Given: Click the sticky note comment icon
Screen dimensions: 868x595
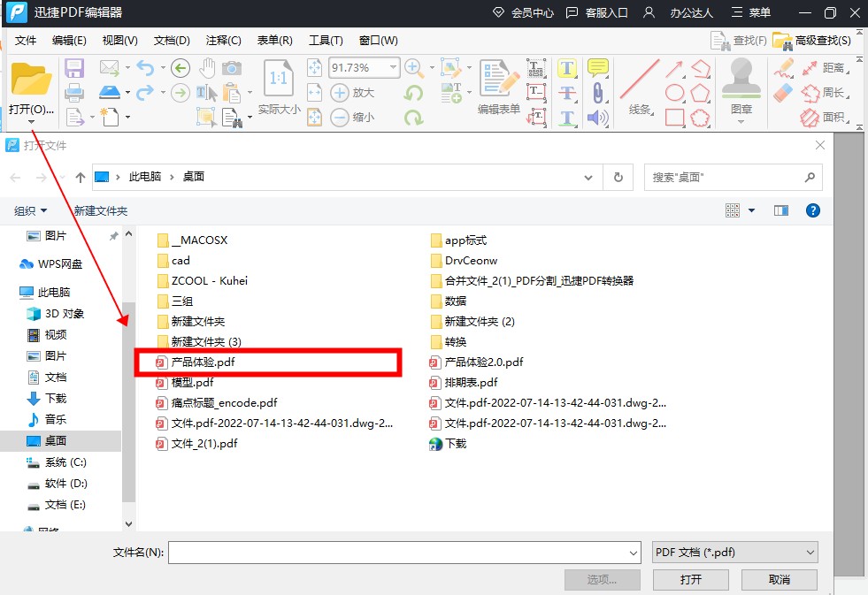Looking at the screenshot, I should point(598,68).
